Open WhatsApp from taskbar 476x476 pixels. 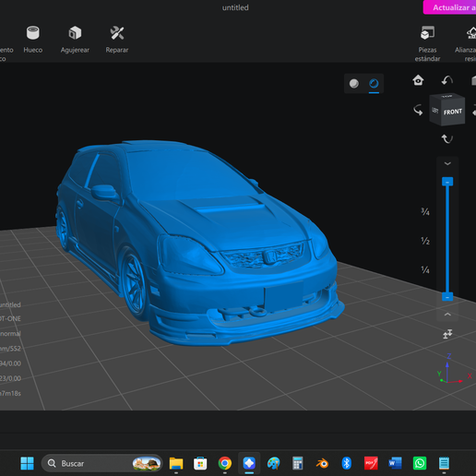[420, 463]
